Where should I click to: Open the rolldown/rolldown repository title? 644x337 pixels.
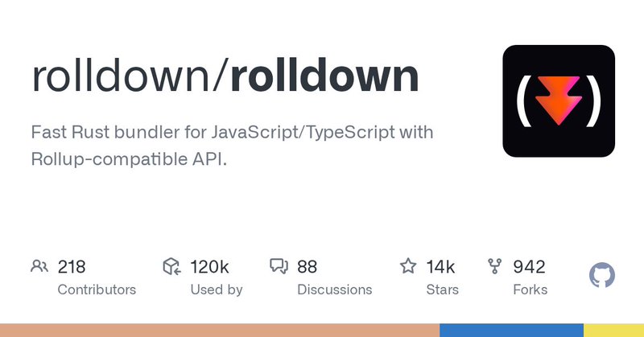[225, 76]
